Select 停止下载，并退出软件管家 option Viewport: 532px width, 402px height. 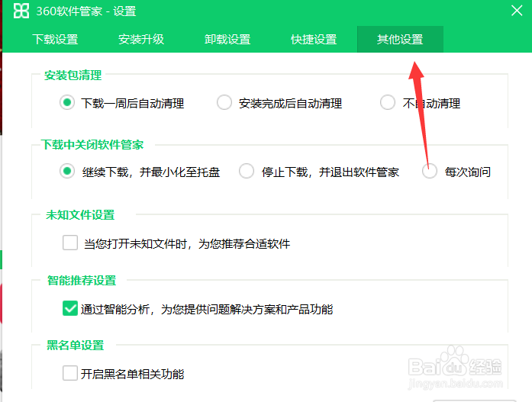(x=247, y=171)
